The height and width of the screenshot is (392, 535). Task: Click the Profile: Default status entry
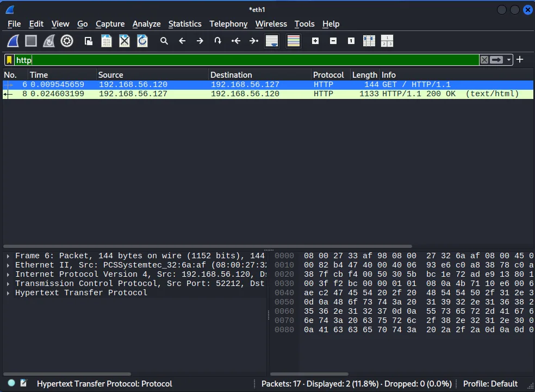pos(490,384)
